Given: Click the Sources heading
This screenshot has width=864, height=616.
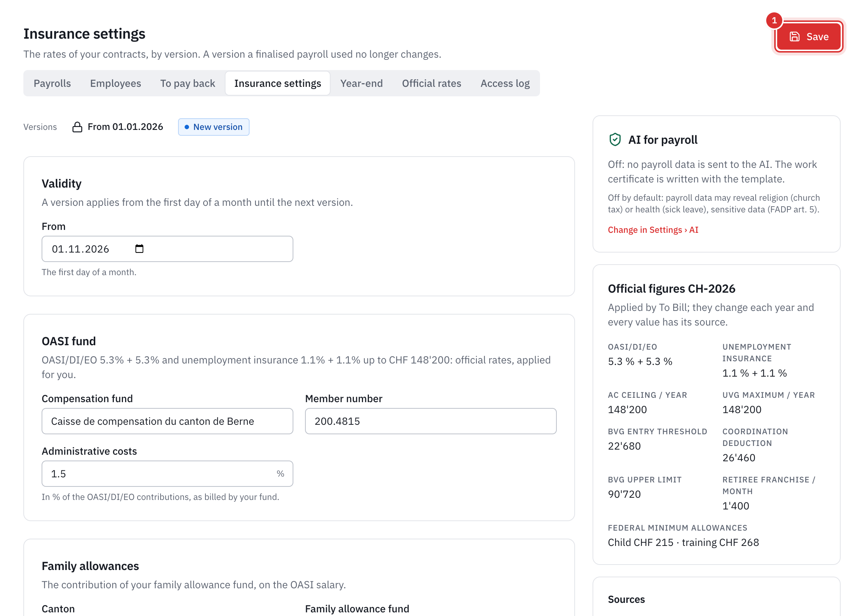Looking at the screenshot, I should (626, 599).
